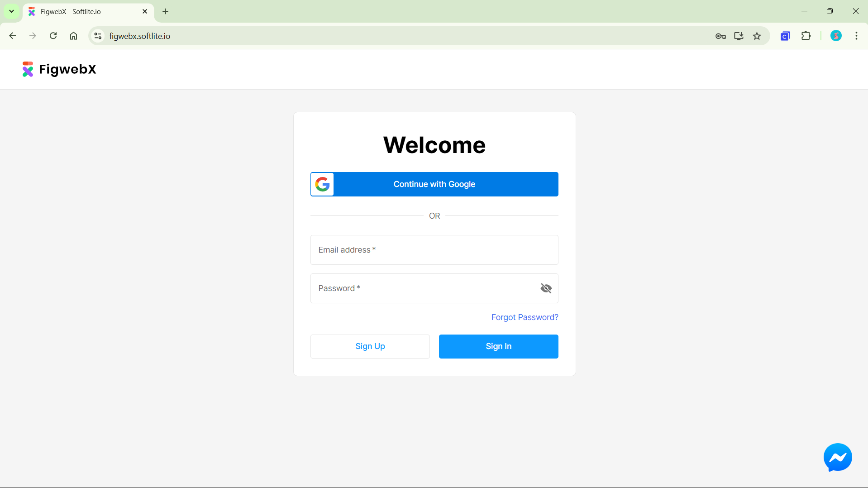
Task: Open saved passwords key icon
Action: (x=720, y=36)
